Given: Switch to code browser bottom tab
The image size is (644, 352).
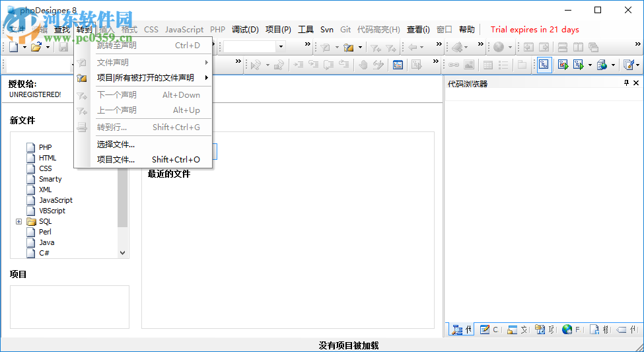Looking at the screenshot, I should [461, 330].
